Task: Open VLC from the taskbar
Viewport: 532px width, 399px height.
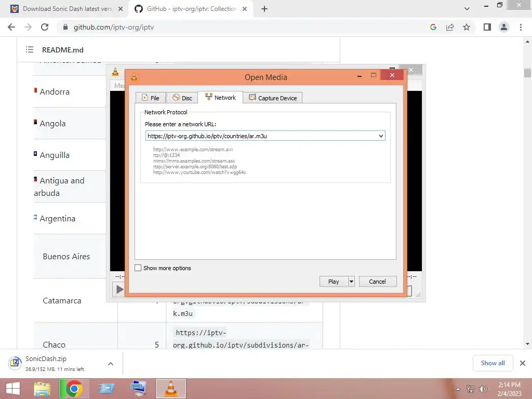Action: (171, 389)
